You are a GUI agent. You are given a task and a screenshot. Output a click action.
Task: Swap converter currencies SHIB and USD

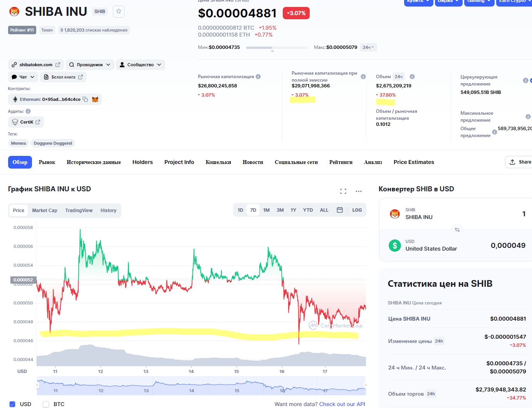(457, 230)
